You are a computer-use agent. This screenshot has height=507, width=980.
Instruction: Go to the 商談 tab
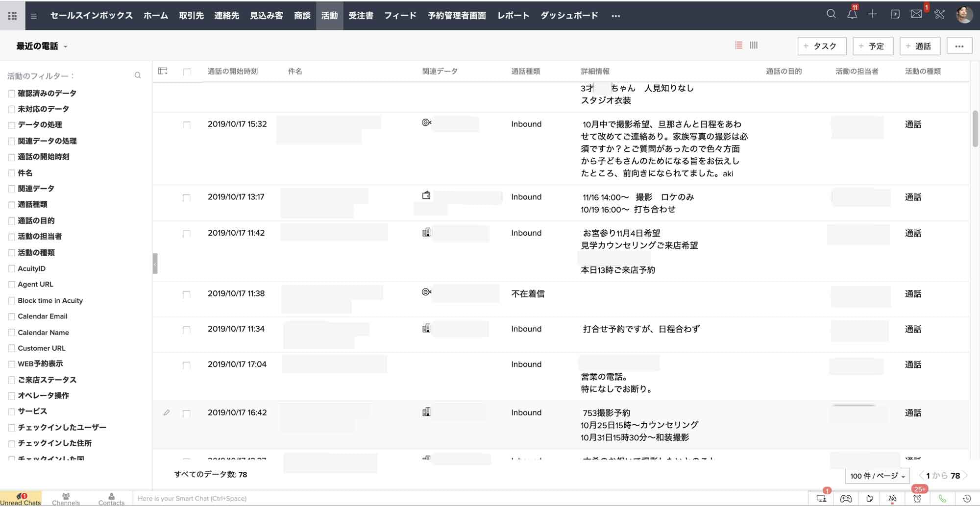(x=302, y=16)
